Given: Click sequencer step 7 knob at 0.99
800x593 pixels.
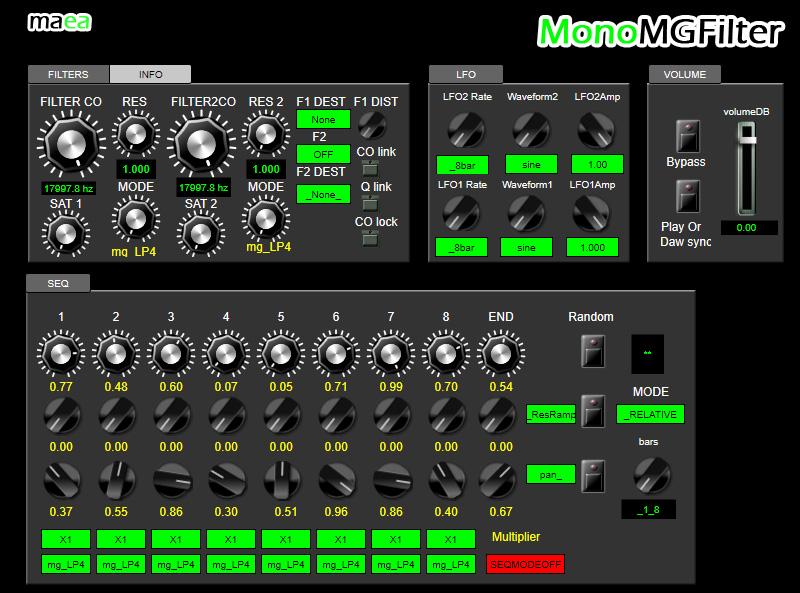Looking at the screenshot, I should 391,354.
